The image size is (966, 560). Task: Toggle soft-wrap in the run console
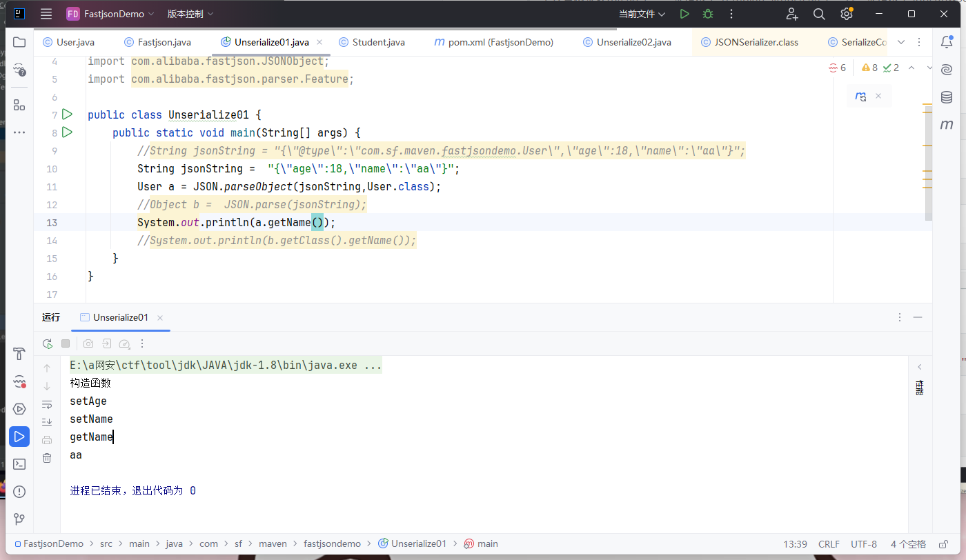point(47,404)
